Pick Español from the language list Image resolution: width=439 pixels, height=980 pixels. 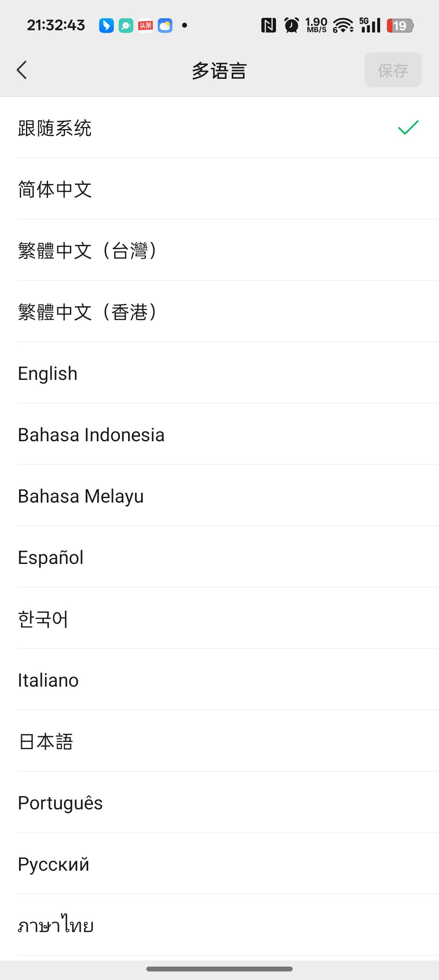51,557
